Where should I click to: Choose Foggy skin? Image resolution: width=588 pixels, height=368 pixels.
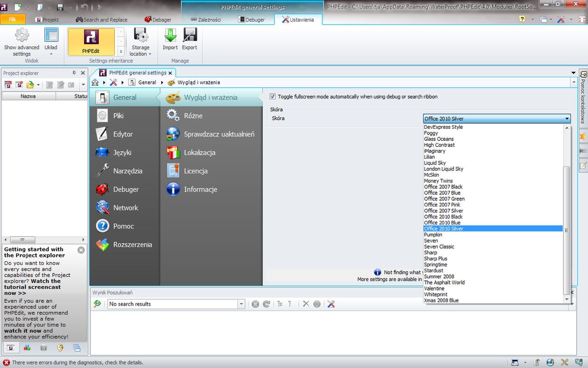(x=493, y=133)
